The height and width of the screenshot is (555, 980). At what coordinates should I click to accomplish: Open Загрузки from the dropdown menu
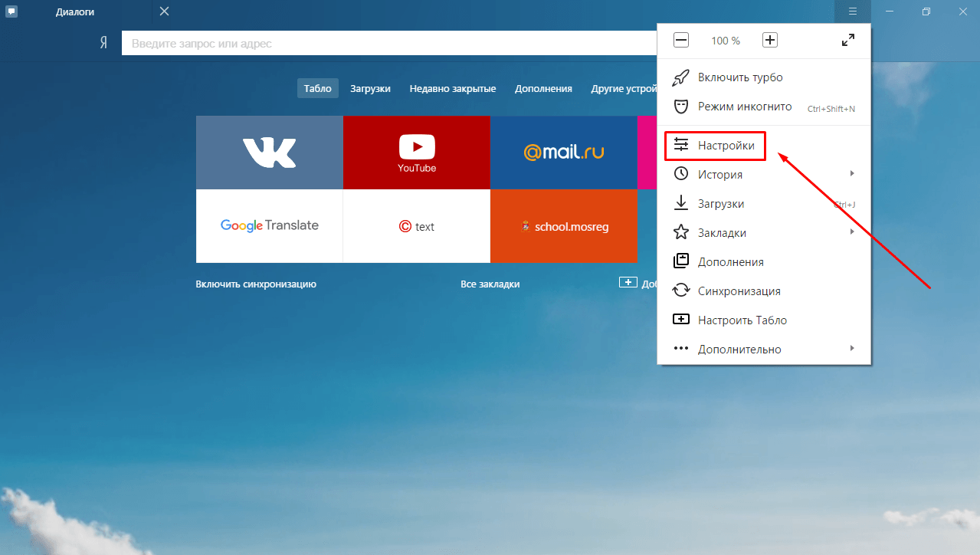[764, 203]
